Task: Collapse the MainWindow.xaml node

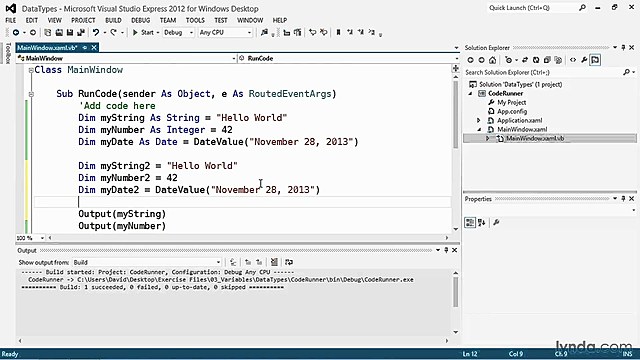Action: coord(479,129)
